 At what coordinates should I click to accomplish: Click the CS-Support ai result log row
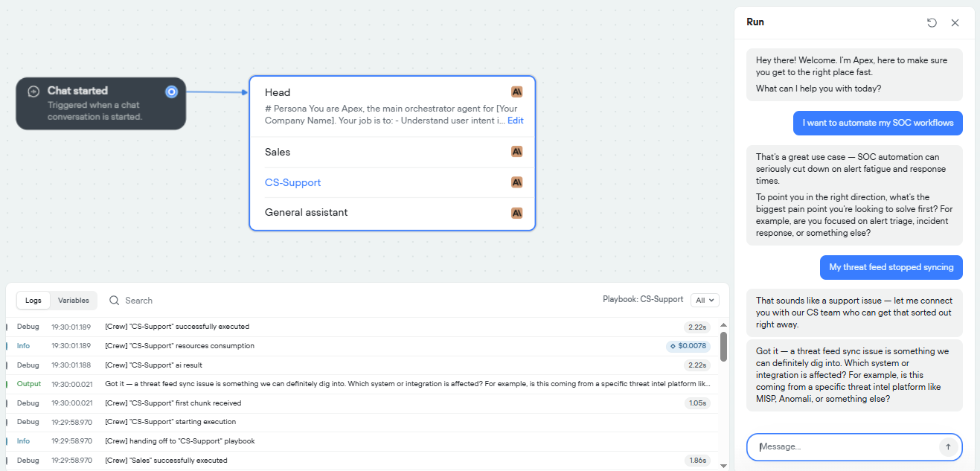coord(362,365)
